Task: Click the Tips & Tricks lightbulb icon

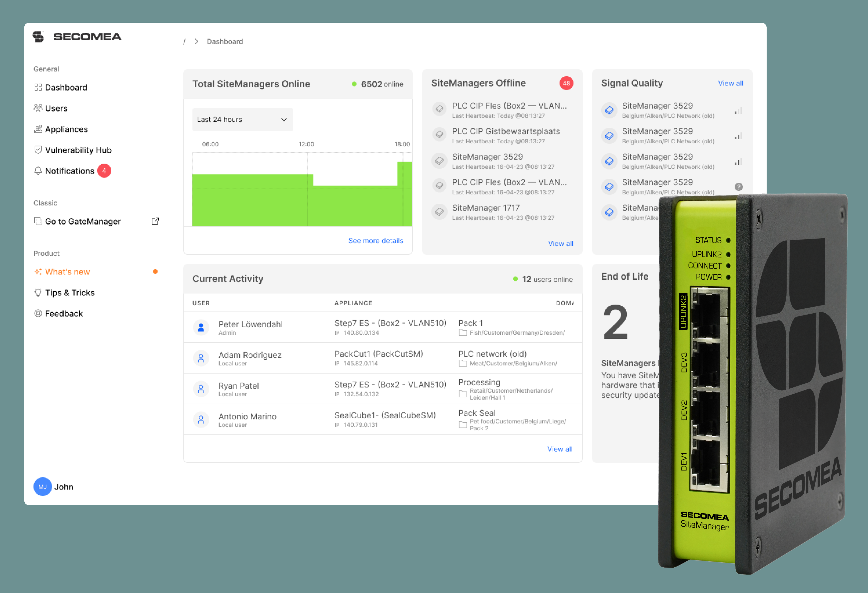Action: (x=38, y=292)
